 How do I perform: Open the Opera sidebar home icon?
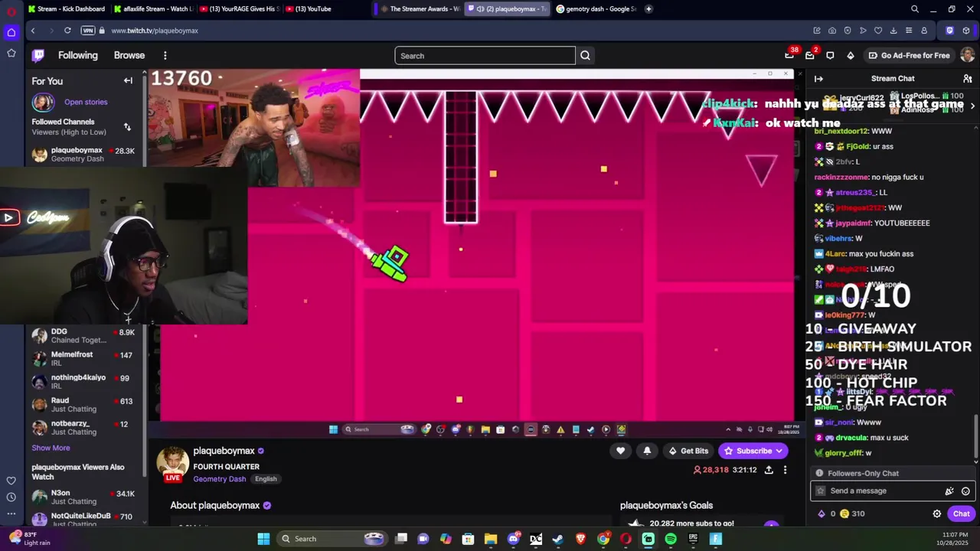click(x=11, y=32)
